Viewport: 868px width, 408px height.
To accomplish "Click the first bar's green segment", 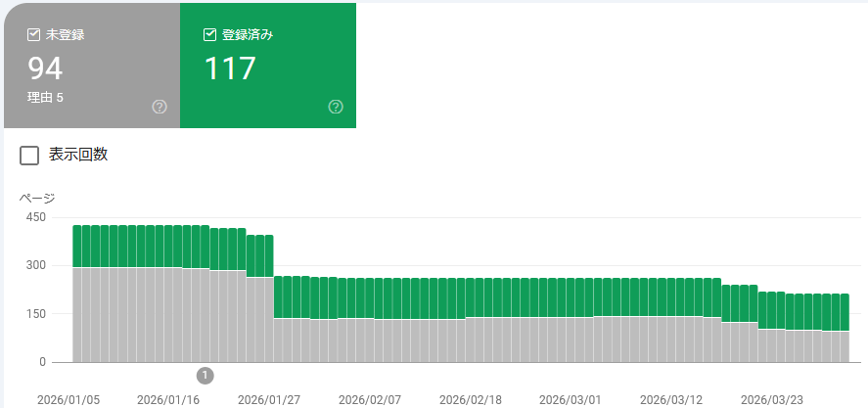I will (77, 246).
